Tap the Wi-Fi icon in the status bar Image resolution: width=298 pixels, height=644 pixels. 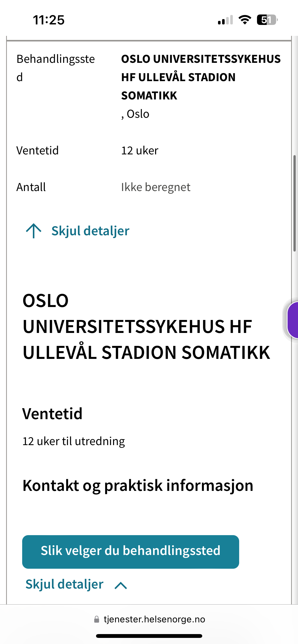[245, 20]
